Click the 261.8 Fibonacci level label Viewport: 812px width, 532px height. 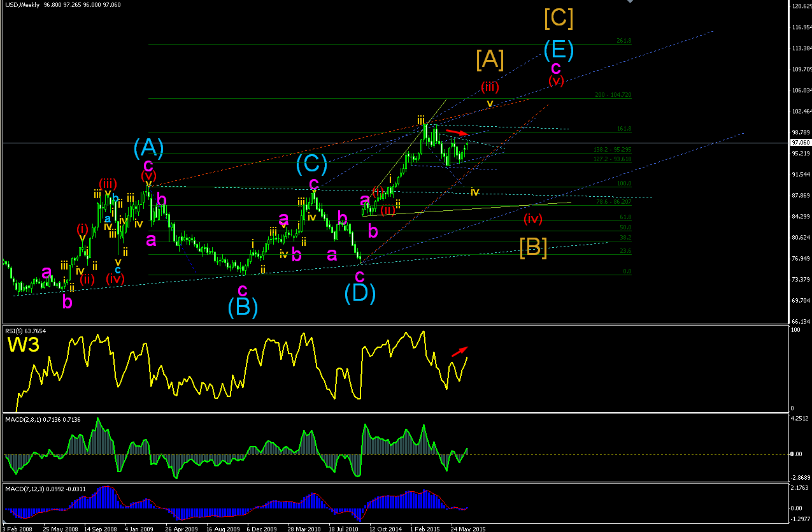pyautogui.click(x=623, y=41)
